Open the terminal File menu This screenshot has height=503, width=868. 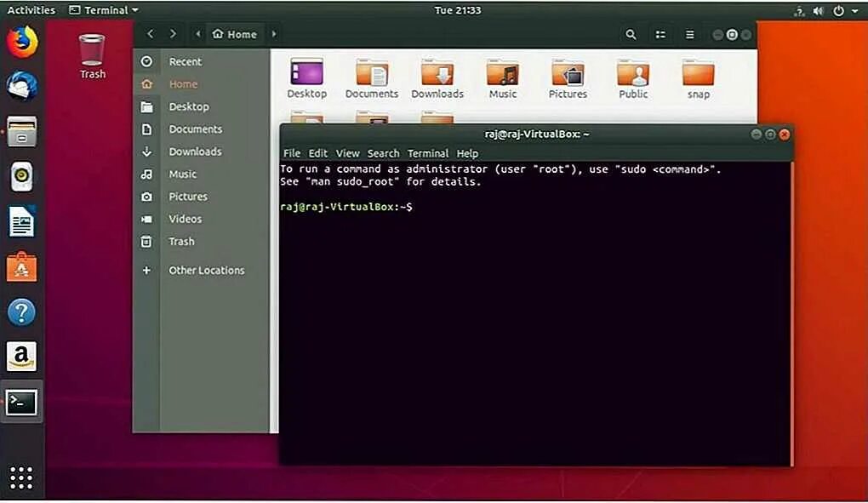pyautogui.click(x=292, y=153)
